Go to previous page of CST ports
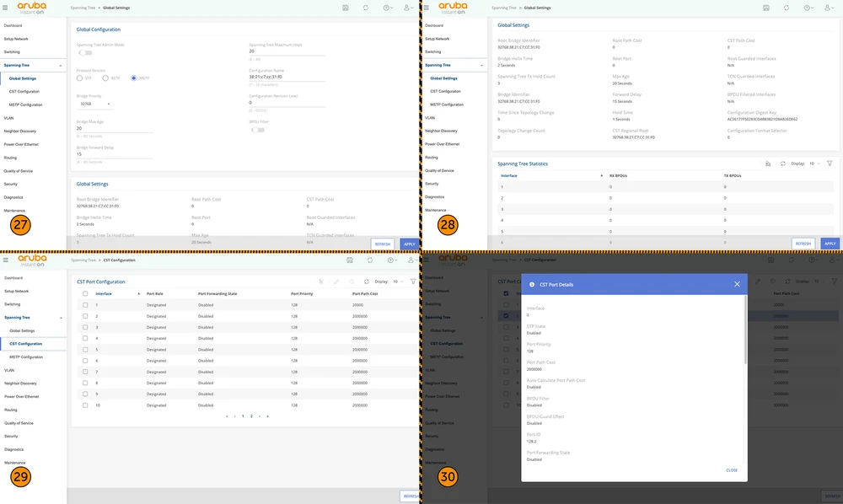843x504 pixels. click(234, 416)
